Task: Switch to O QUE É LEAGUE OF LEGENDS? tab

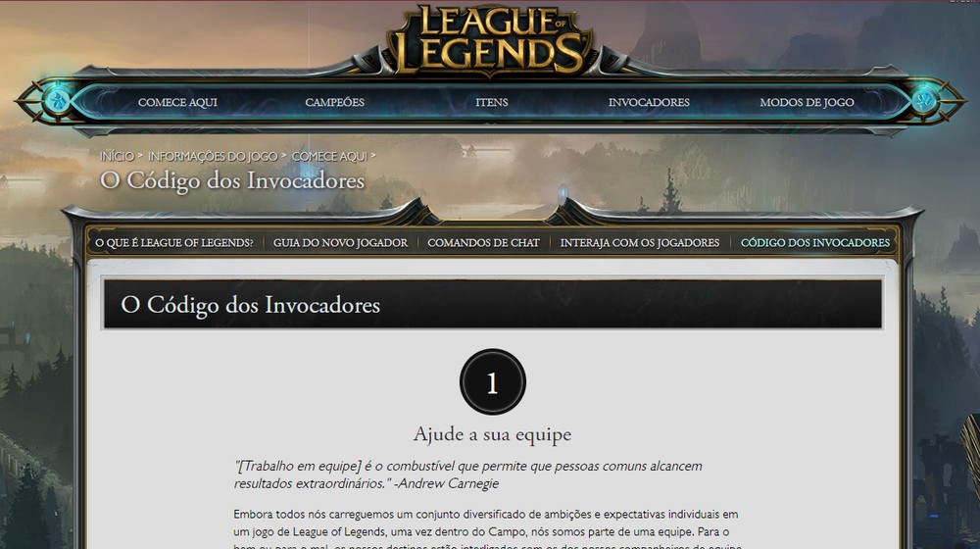Action: (x=174, y=242)
